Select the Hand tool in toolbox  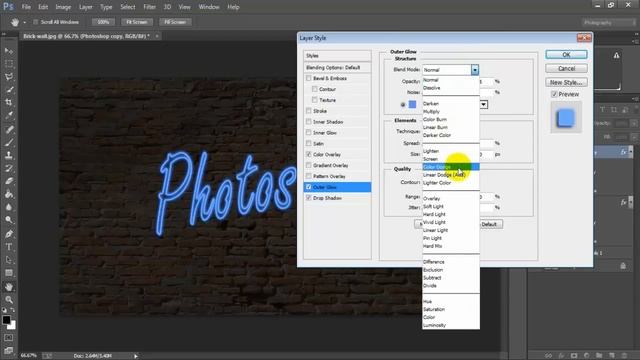click(x=9, y=287)
